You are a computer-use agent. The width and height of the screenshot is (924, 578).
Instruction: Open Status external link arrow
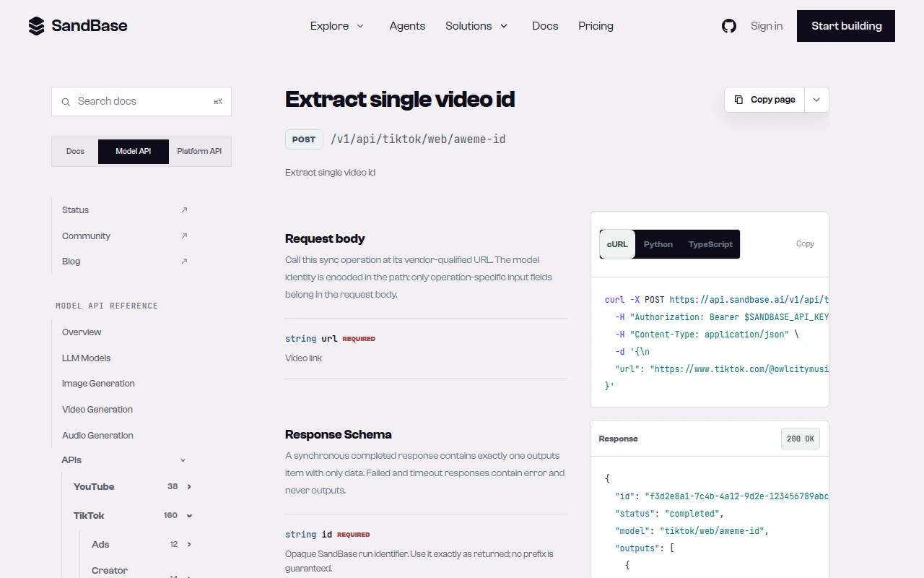coord(184,210)
